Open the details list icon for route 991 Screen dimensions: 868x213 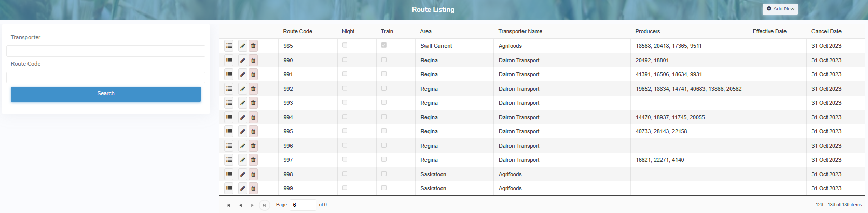coord(229,74)
